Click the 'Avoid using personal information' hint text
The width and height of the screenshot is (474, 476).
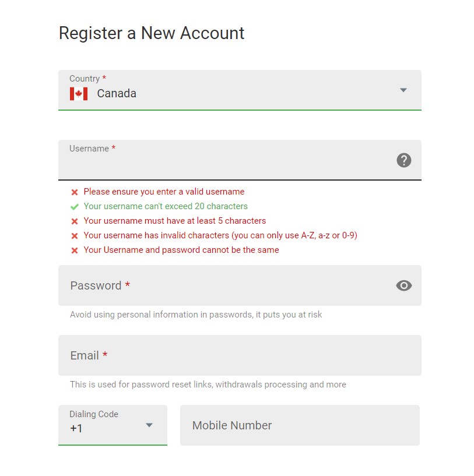[x=196, y=315]
